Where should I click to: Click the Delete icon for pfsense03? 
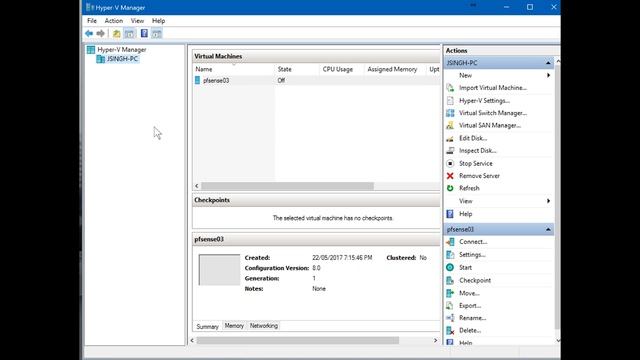pyautogui.click(x=450, y=331)
